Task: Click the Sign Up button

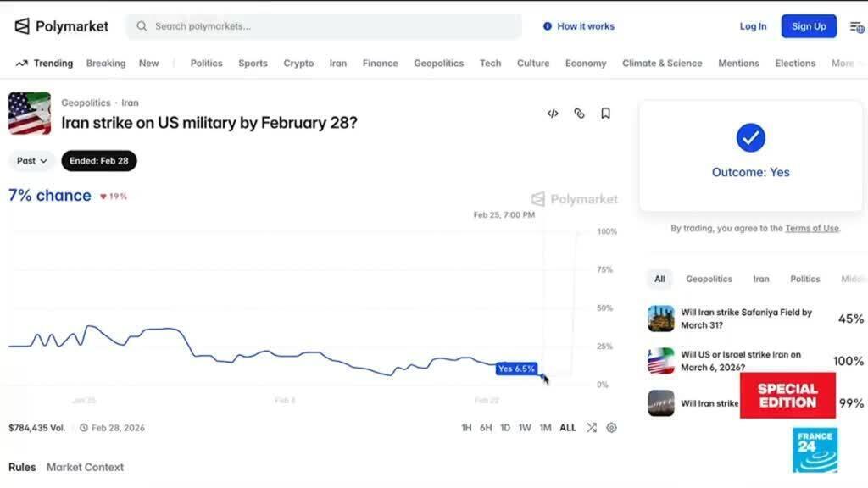Action: pyautogui.click(x=808, y=25)
